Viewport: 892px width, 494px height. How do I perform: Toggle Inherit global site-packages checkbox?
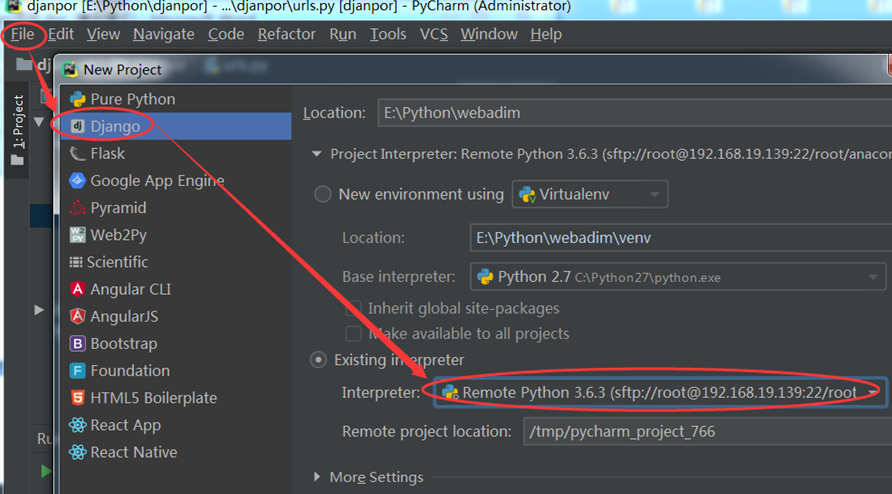click(x=353, y=308)
